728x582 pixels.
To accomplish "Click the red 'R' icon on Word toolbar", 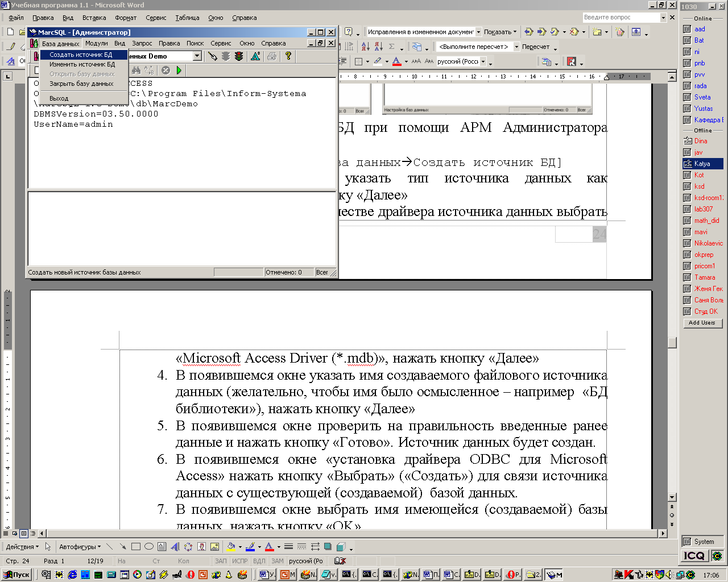I will pyautogui.click(x=572, y=61).
